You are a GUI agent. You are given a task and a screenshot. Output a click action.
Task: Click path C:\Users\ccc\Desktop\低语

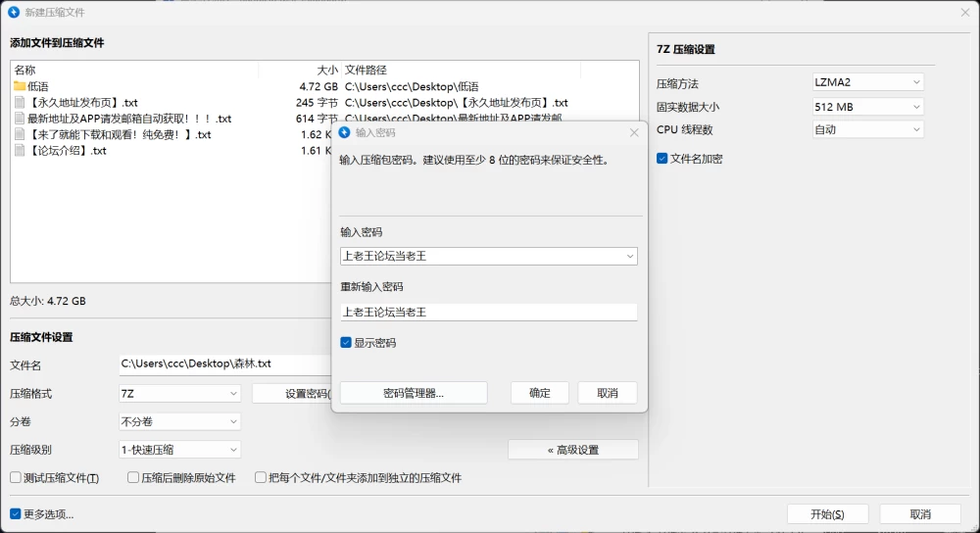pos(412,86)
